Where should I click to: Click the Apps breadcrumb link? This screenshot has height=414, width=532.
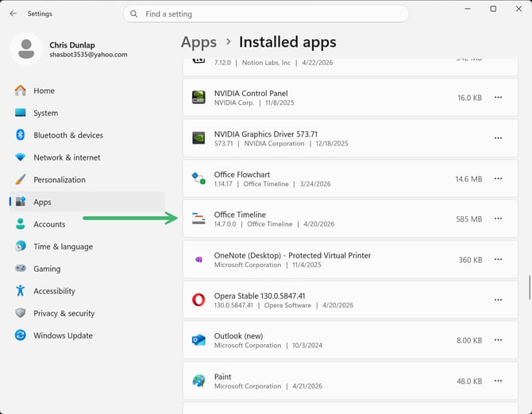tap(199, 42)
